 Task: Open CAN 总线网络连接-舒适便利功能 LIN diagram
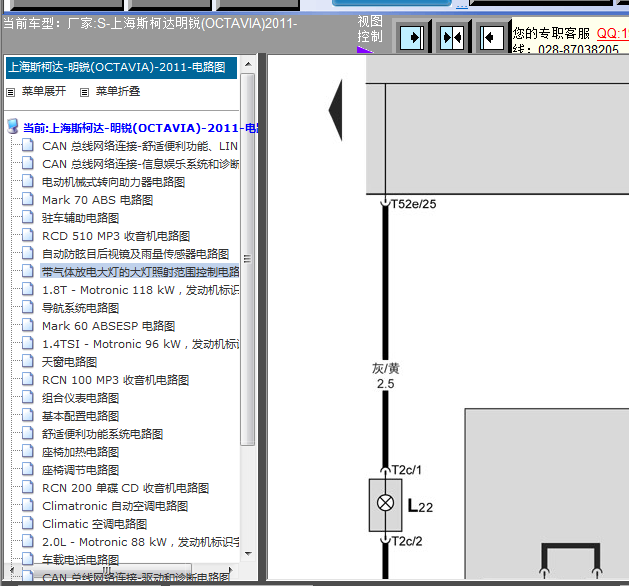click(140, 146)
